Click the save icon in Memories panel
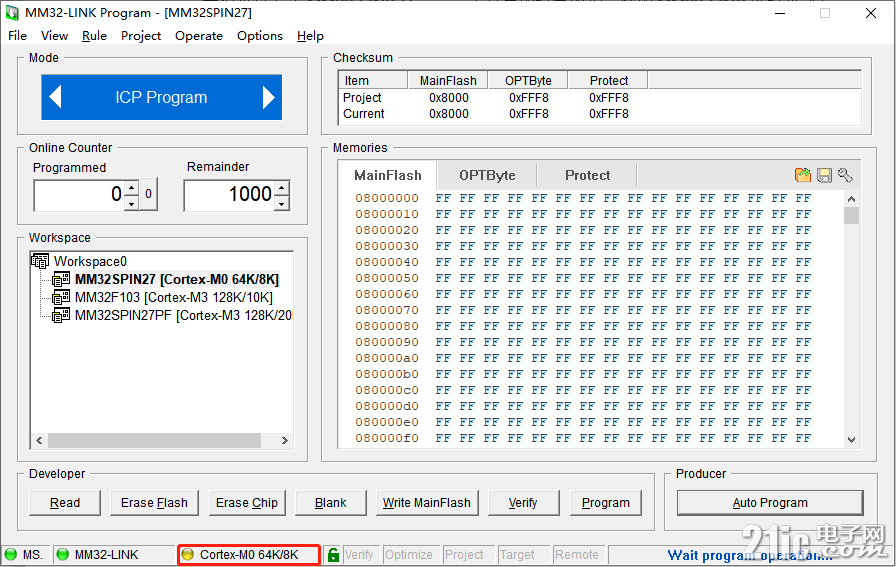Screen dimensions: 896x567 pyautogui.click(x=824, y=175)
